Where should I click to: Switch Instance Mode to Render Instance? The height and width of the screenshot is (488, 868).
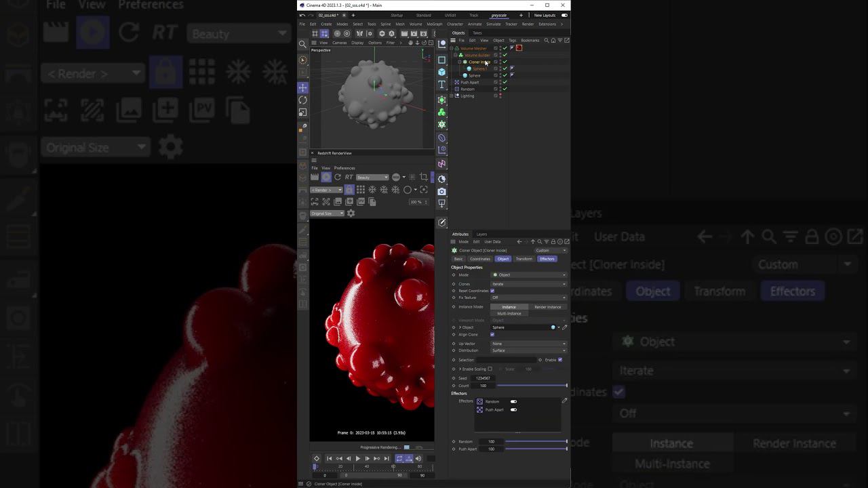[547, 307]
